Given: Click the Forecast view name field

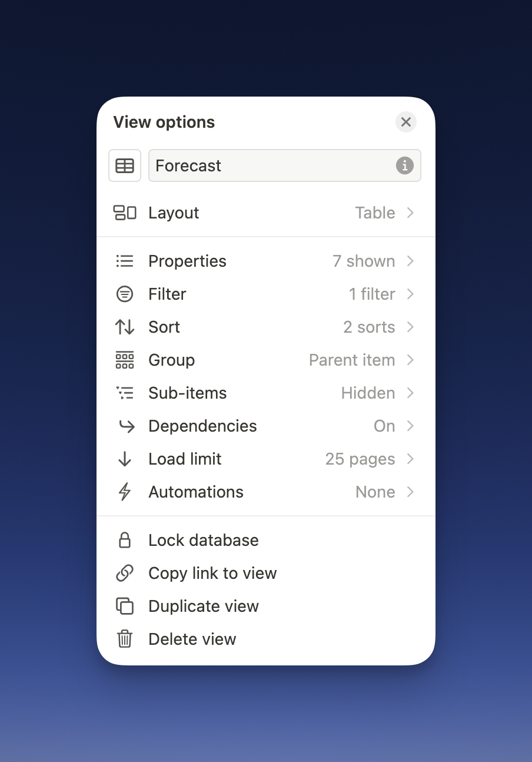Looking at the screenshot, I should point(271,165).
